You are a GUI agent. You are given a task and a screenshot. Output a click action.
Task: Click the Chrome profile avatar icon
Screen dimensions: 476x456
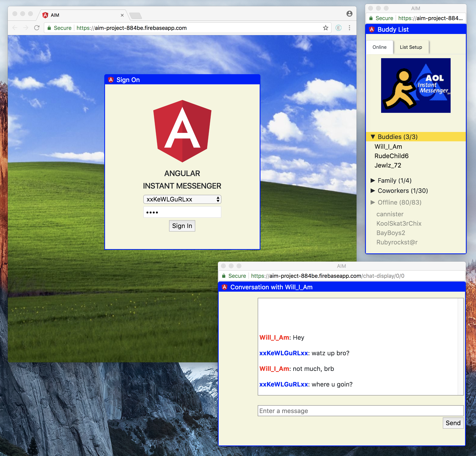[x=349, y=14]
